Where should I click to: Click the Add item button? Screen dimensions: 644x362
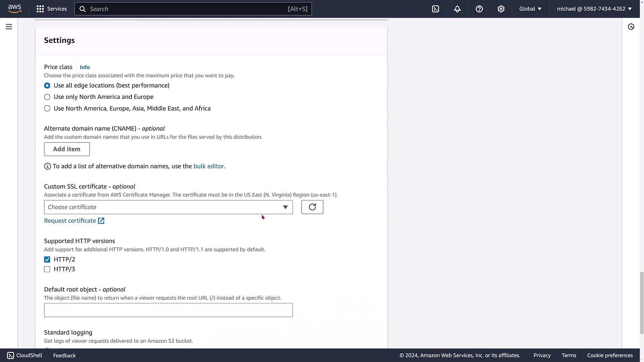coord(67,149)
